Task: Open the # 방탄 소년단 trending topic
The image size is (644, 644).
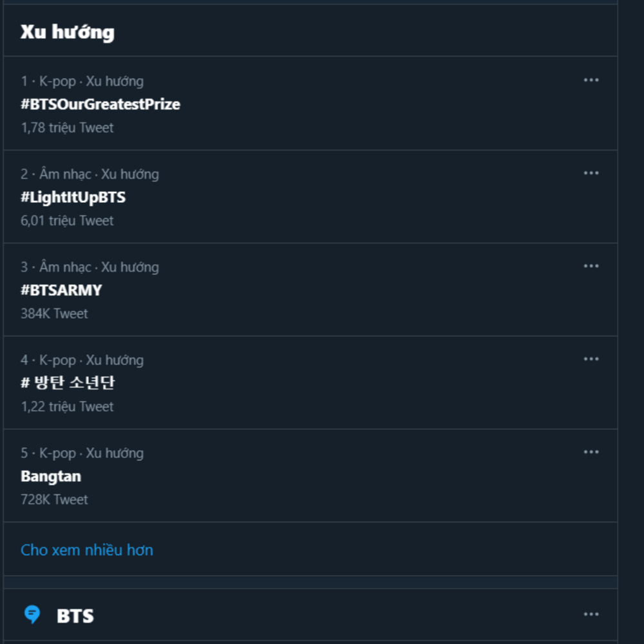Action: coord(68,383)
